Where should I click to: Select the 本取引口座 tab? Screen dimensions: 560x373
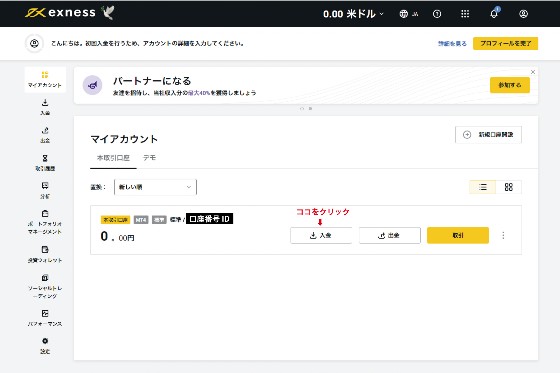113,158
